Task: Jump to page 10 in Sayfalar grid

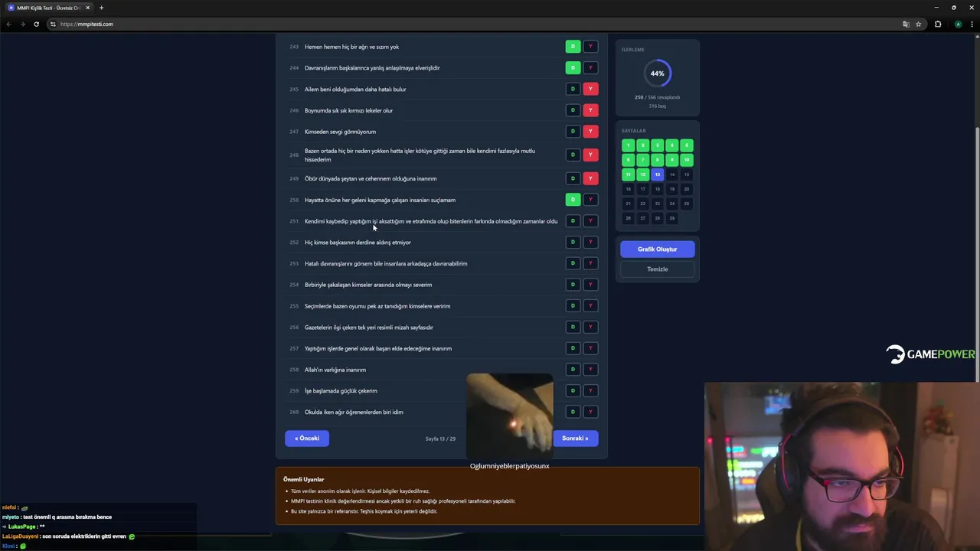Action: 687,160
